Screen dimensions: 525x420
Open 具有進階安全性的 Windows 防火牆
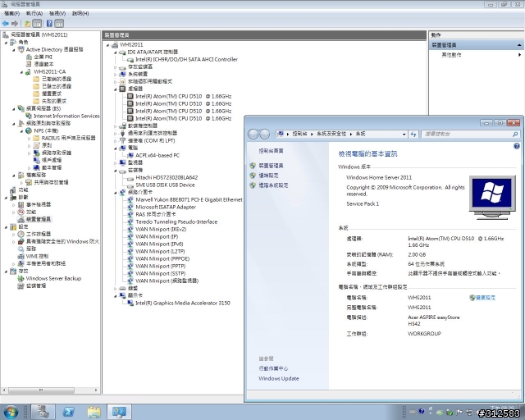(62, 241)
